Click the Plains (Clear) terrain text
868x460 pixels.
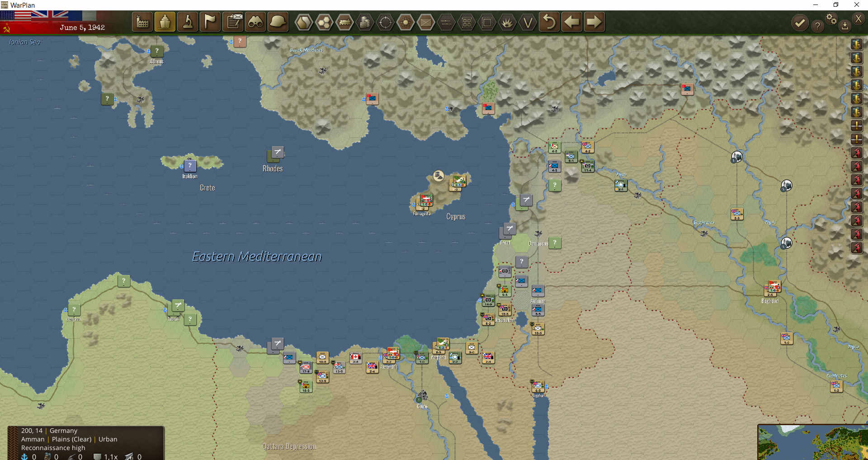[x=71, y=439]
